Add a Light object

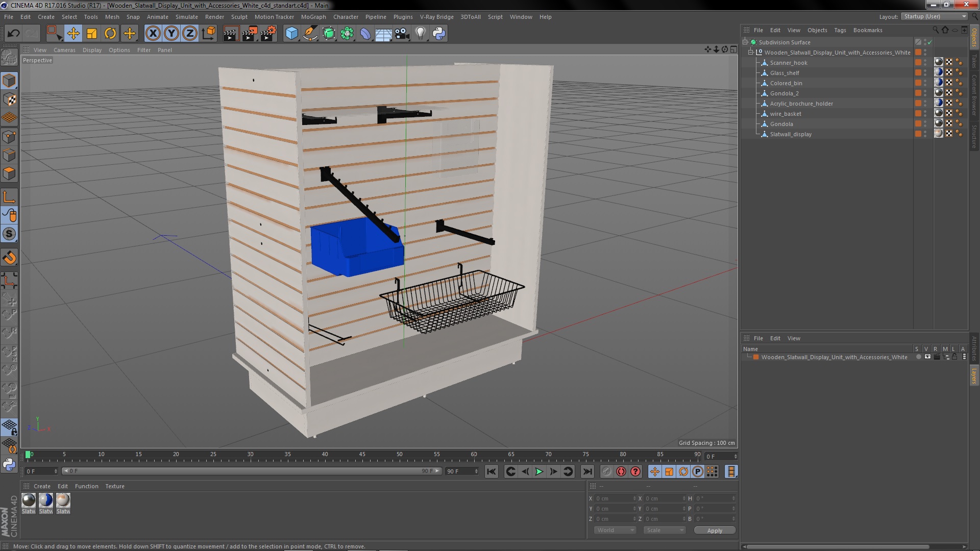[x=421, y=34]
